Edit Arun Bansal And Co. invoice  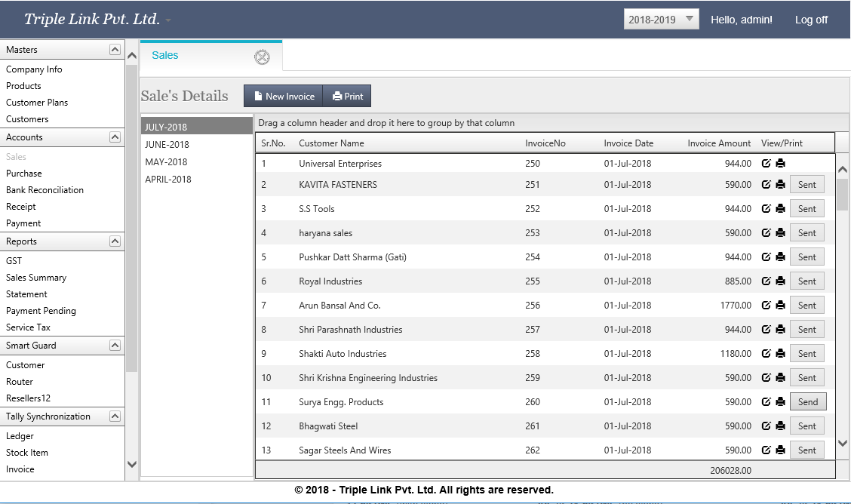pyautogui.click(x=766, y=305)
